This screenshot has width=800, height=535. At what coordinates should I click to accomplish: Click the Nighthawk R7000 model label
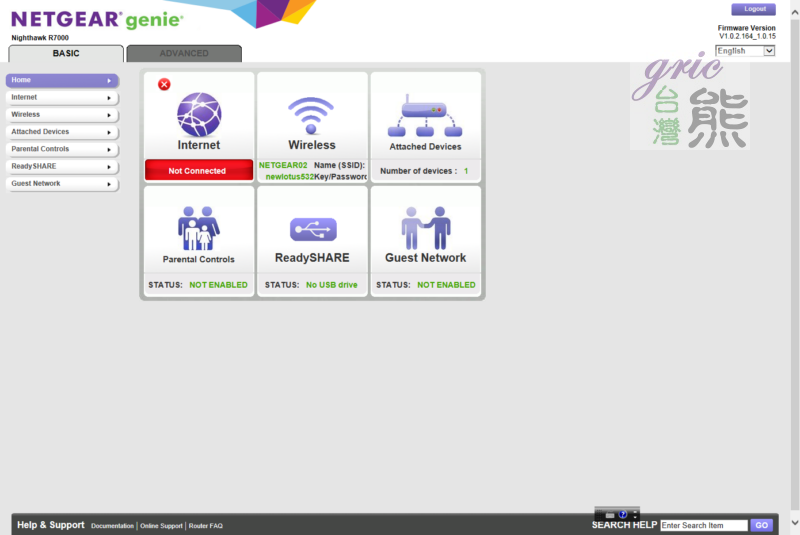click(x=40, y=38)
